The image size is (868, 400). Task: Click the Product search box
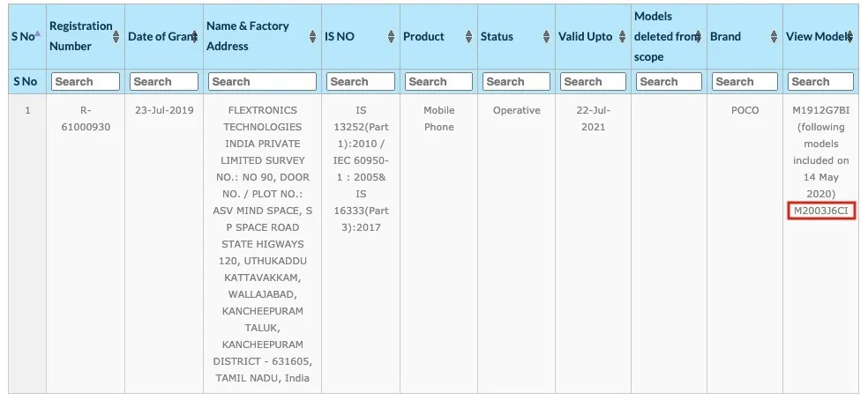coord(438,82)
